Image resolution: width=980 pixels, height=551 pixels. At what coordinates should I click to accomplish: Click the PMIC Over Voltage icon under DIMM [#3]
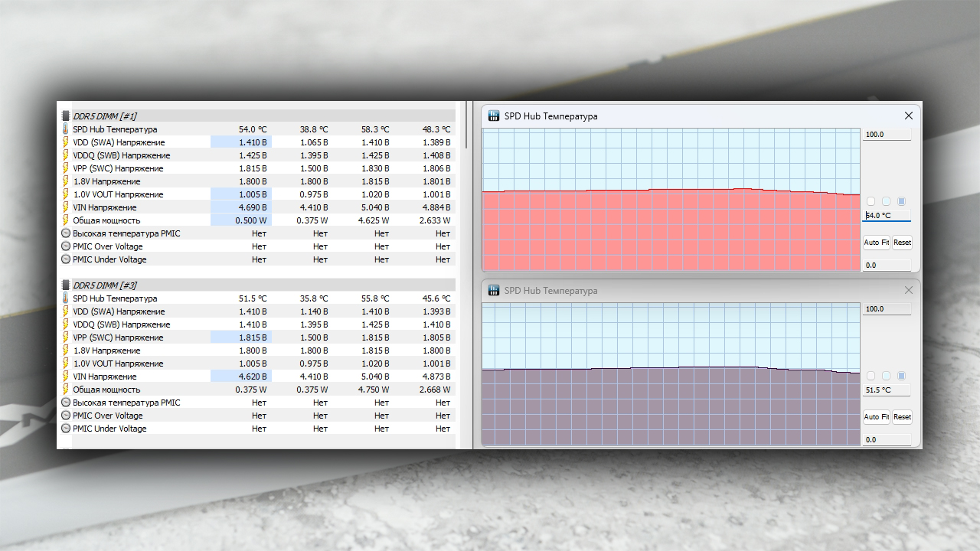coord(65,416)
